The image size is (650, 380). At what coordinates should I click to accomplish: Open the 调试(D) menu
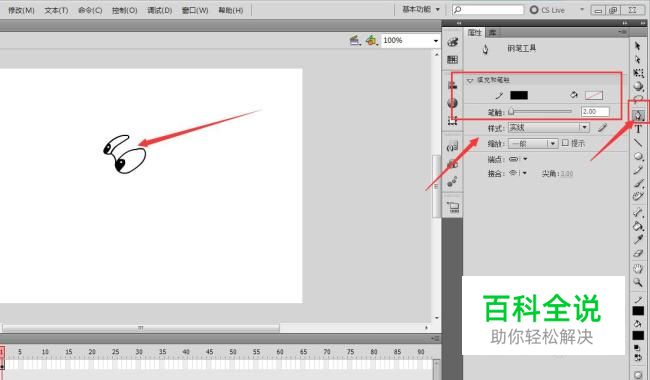click(160, 10)
